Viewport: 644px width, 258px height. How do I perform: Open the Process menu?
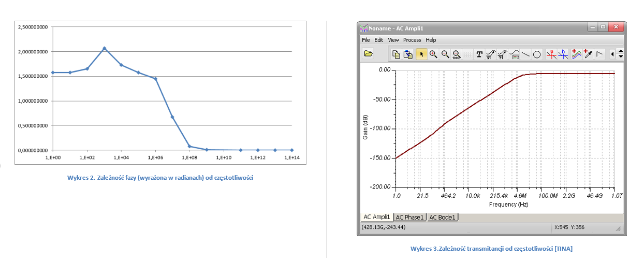412,40
